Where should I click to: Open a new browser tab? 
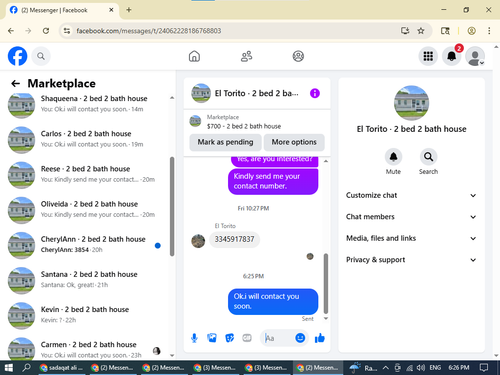pyautogui.click(x=129, y=10)
